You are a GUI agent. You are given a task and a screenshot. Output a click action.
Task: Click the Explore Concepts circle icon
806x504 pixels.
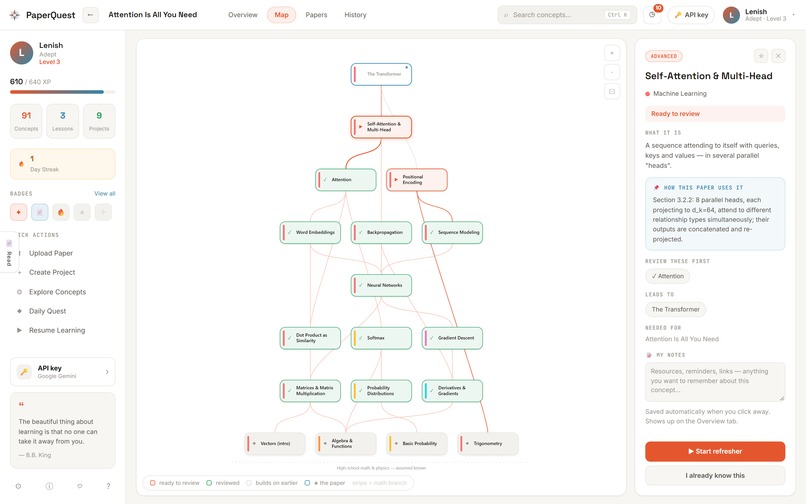20,292
